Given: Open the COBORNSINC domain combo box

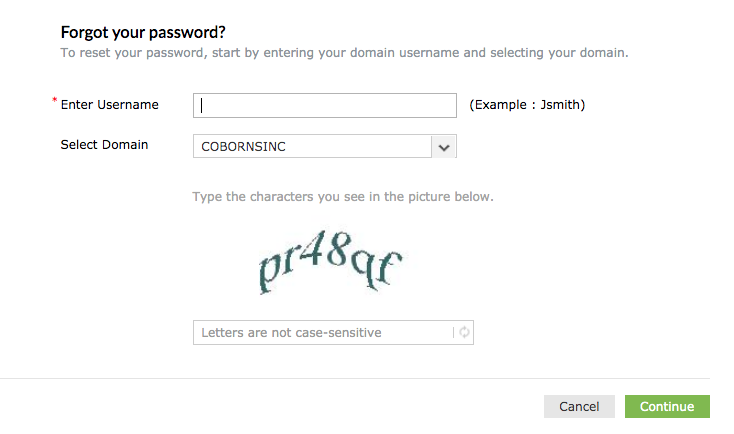Looking at the screenshot, I should coord(324,146).
